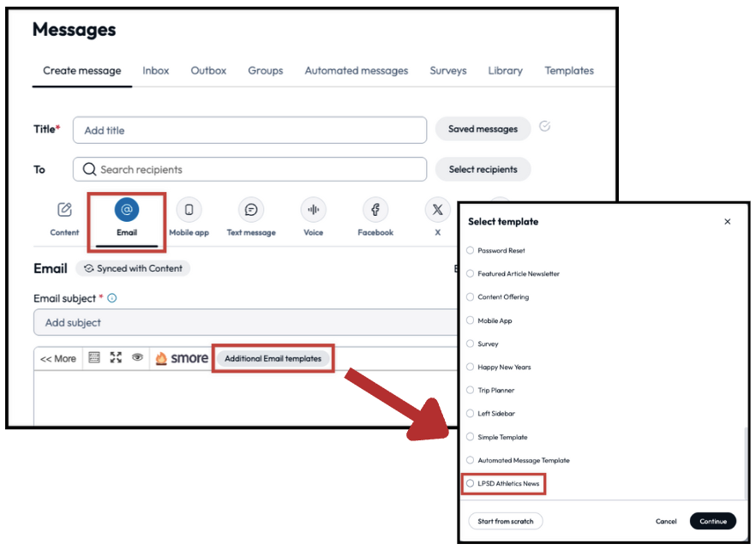The image size is (756, 550).
Task: Choose the X social channel icon
Action: [x=437, y=210]
